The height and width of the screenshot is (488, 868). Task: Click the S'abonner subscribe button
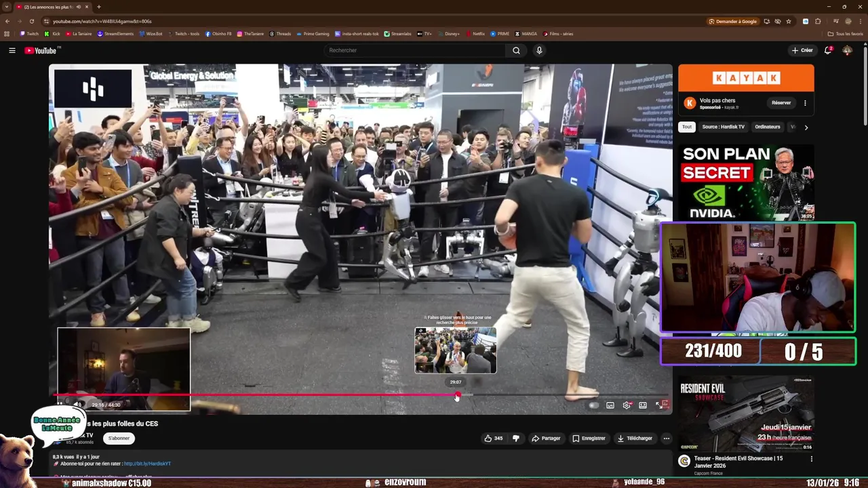119,439
